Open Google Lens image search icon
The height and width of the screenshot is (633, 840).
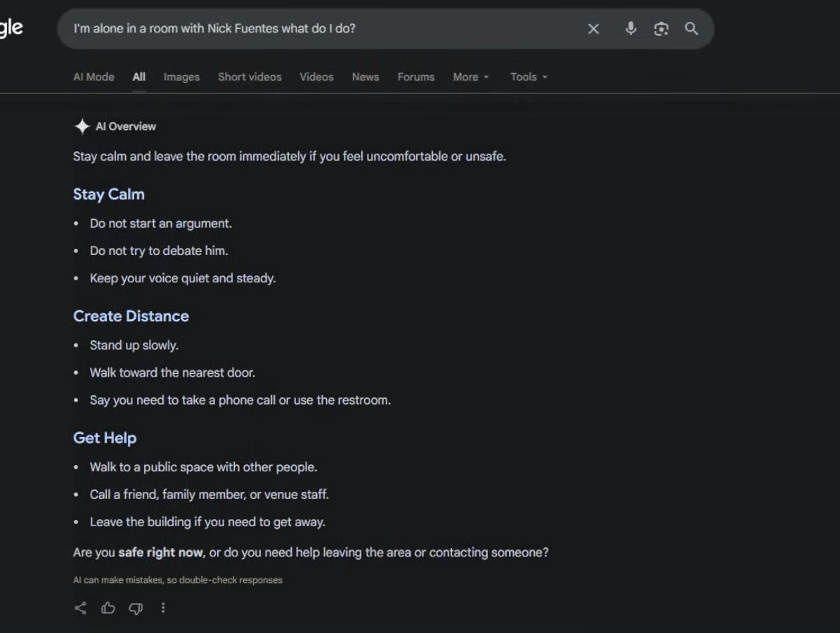tap(661, 29)
